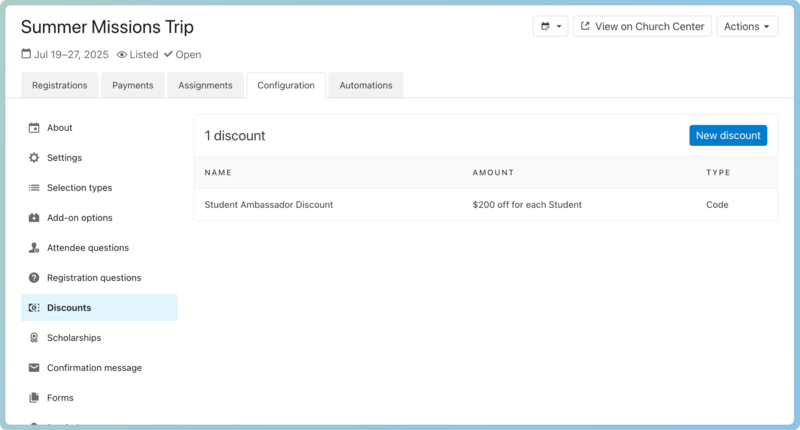Click the calendar icon next to event dates
The height and width of the screenshot is (430, 800).
point(26,54)
